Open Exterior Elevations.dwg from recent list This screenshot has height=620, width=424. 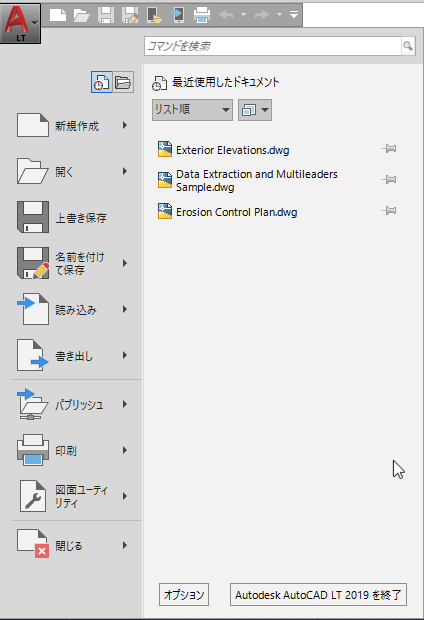[x=233, y=150]
